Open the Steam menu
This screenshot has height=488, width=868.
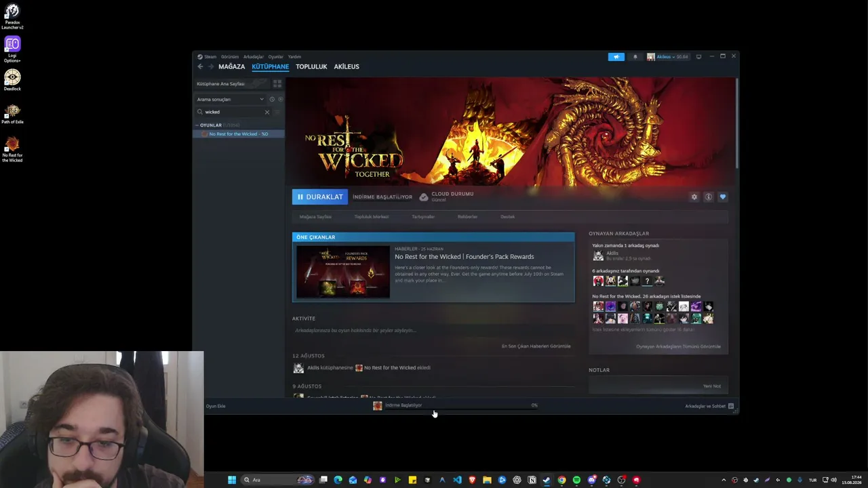pos(208,57)
